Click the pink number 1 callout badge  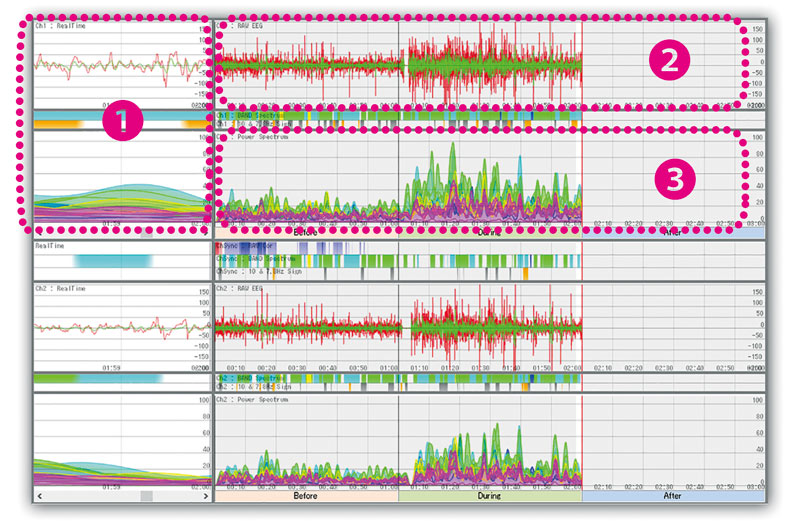(x=121, y=122)
